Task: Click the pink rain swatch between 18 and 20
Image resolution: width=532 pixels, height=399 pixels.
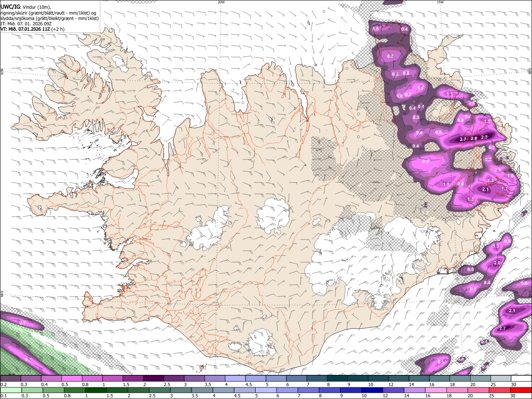Action: [458, 390]
